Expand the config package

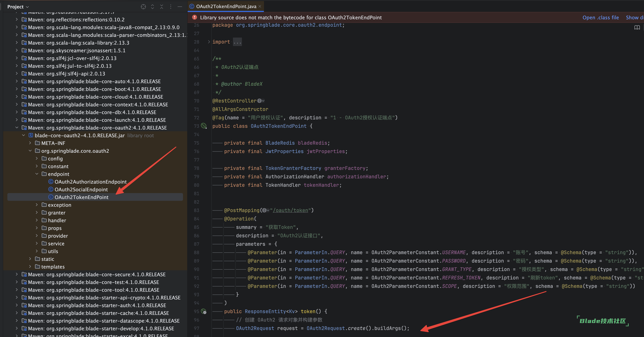(x=37, y=158)
